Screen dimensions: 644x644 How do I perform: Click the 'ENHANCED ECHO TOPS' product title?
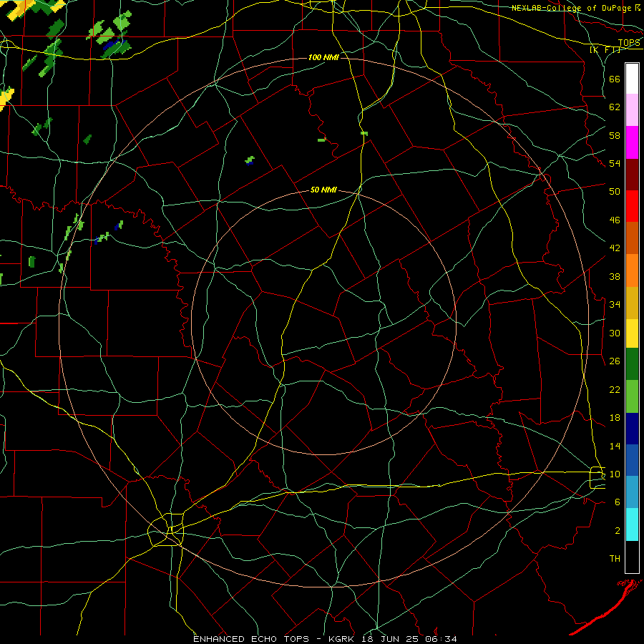(251, 639)
